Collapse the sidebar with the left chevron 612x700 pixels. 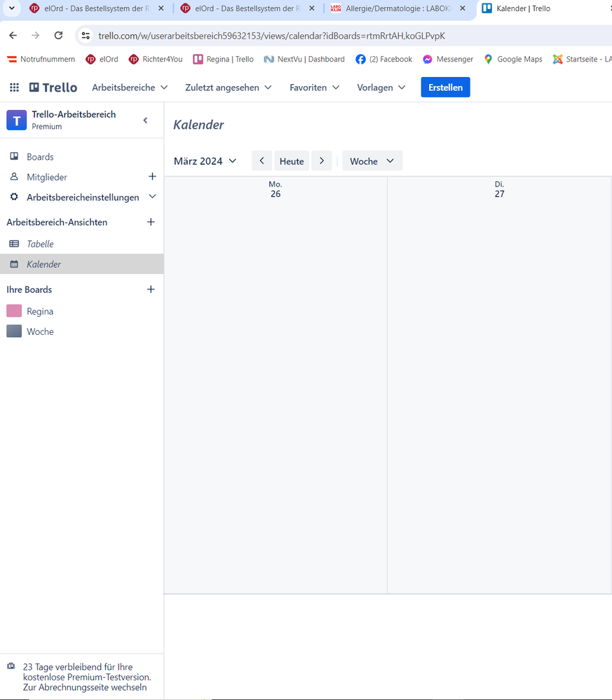tap(145, 120)
